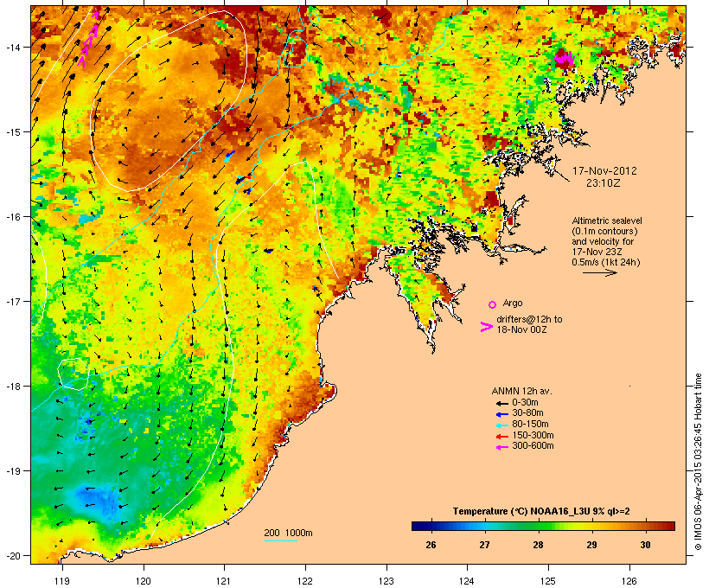Click the 123 longitude axis label
Viewport: 709px width, 588px height.
[x=386, y=581]
